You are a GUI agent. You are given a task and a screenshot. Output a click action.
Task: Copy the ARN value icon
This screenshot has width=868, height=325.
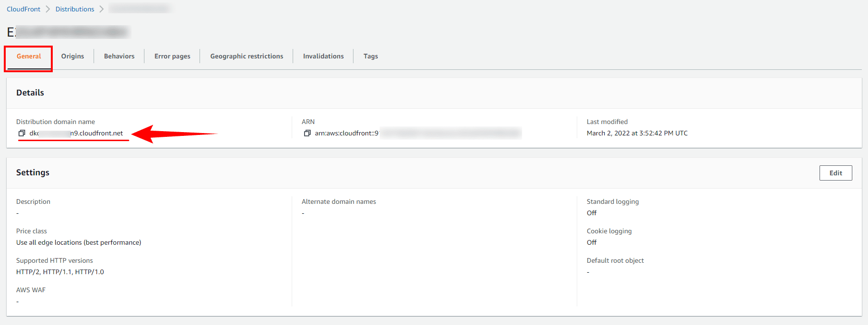[307, 134]
